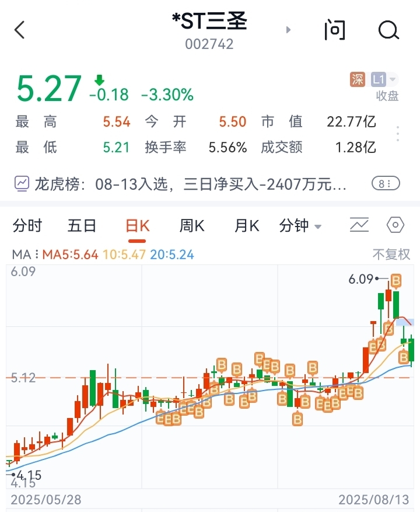
Task: Select the 日K chart tab
Action: tap(138, 225)
